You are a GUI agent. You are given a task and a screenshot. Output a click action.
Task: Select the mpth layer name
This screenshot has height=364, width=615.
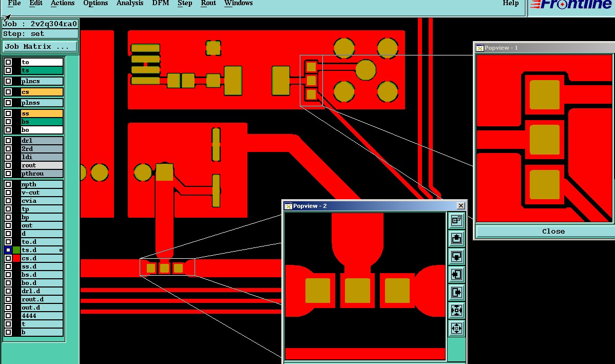(42, 184)
